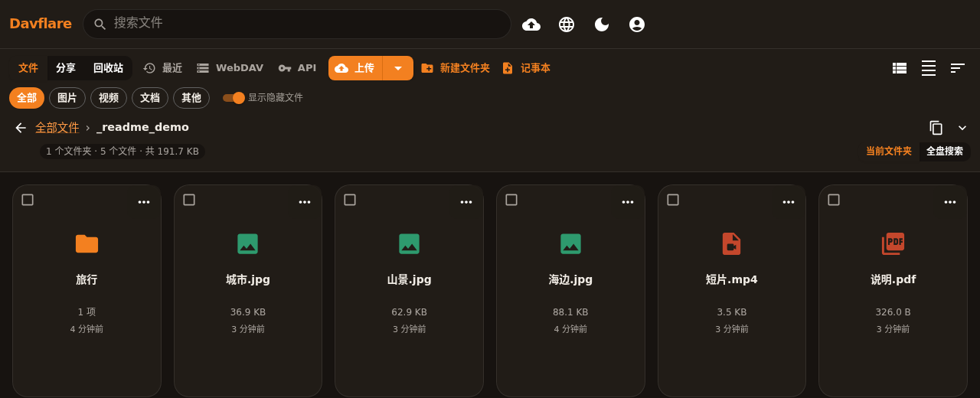The height and width of the screenshot is (398, 980).
Task: Open more options for 城市.jpg
Action: pos(305,202)
